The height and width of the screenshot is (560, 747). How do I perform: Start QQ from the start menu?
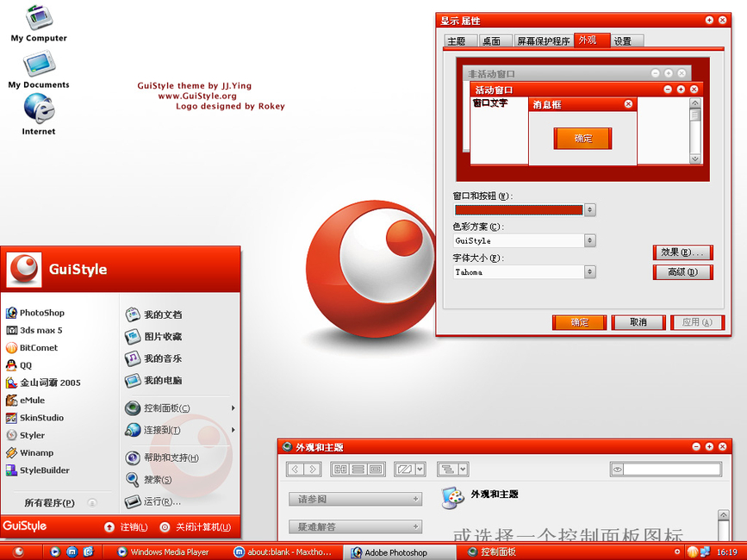[19, 365]
